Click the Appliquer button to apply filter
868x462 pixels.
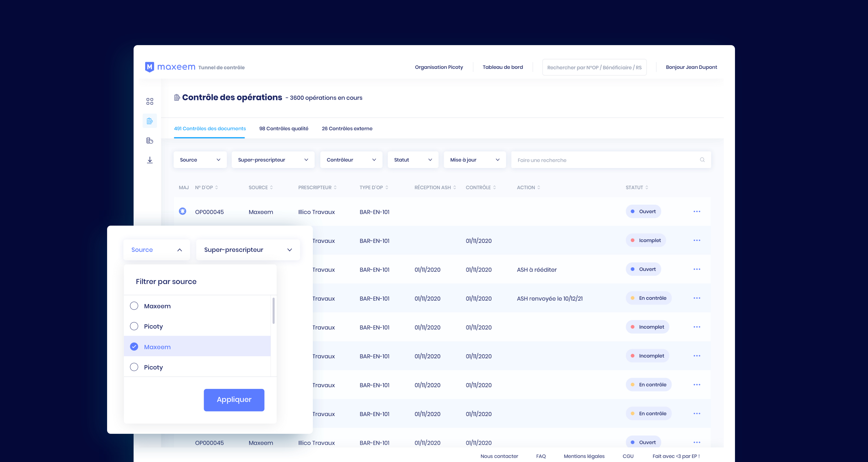(234, 400)
